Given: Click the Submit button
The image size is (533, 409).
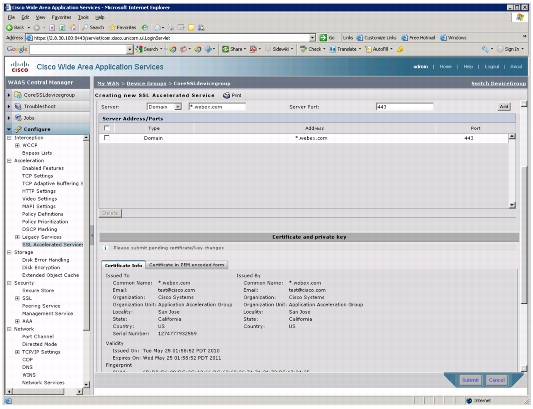Looking at the screenshot, I should point(470,380).
